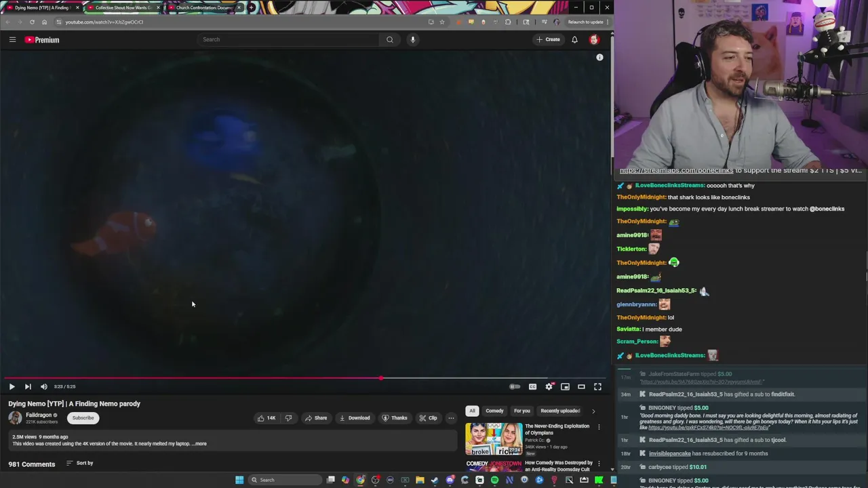Switch to miniplayer mode
868x488 pixels.
tap(565, 386)
